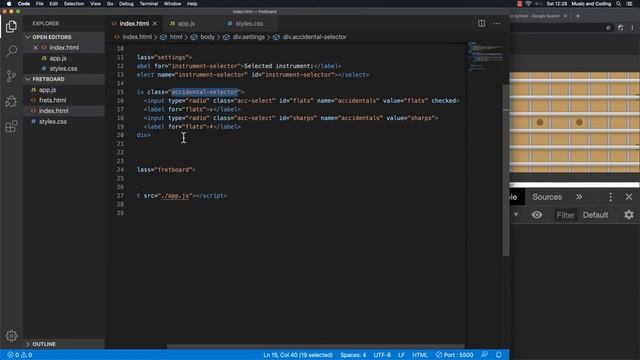Open the Debug menu
Viewport: 640px width, 360px height.
pos(126,4)
